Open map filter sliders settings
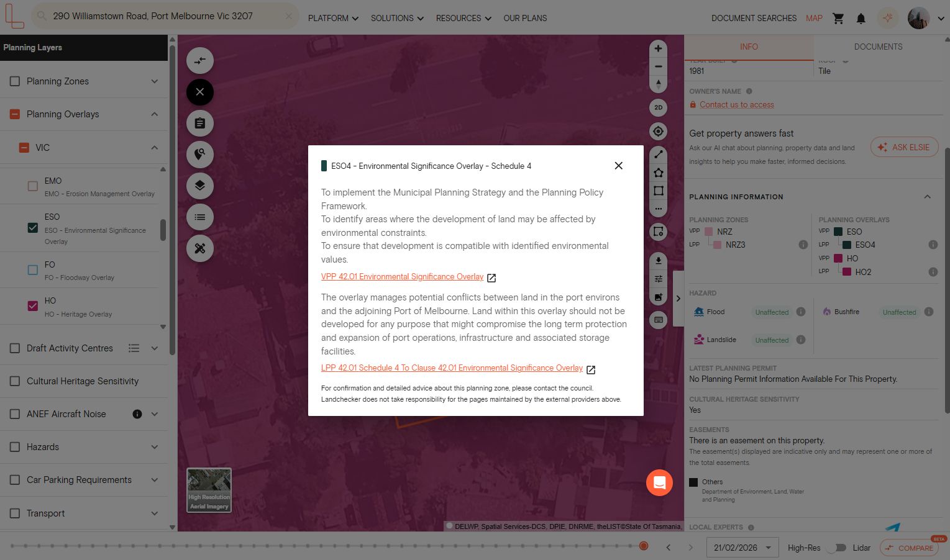Viewport: 950px width, 560px height. pos(659,279)
